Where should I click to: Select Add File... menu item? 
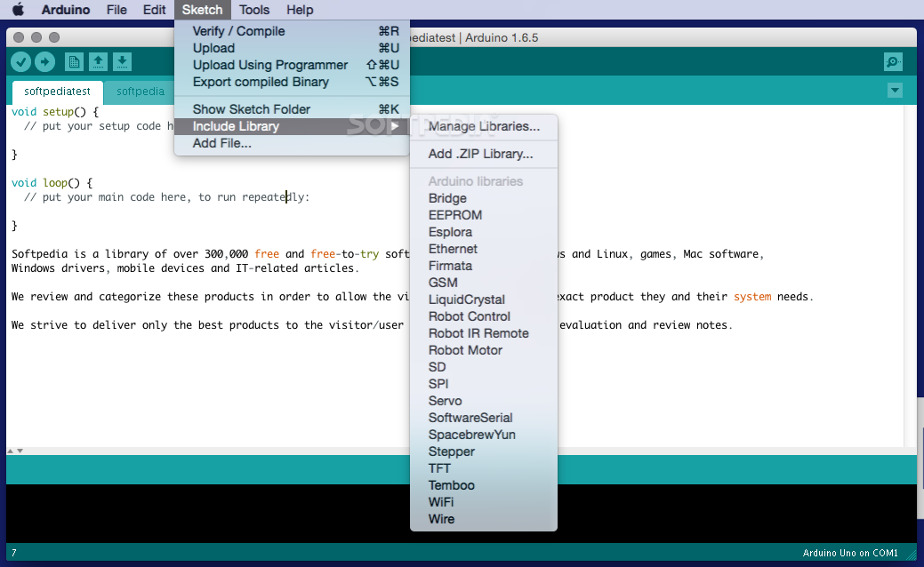click(x=292, y=143)
